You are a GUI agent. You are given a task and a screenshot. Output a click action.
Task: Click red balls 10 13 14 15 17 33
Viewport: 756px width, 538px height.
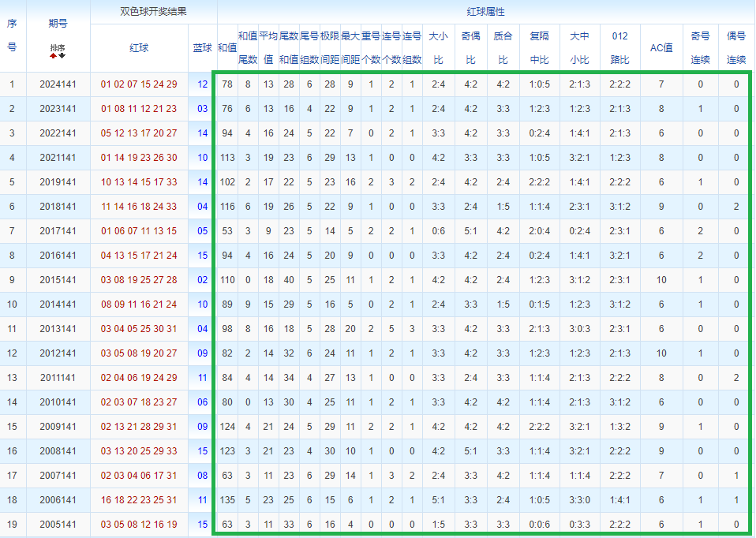[x=139, y=181]
